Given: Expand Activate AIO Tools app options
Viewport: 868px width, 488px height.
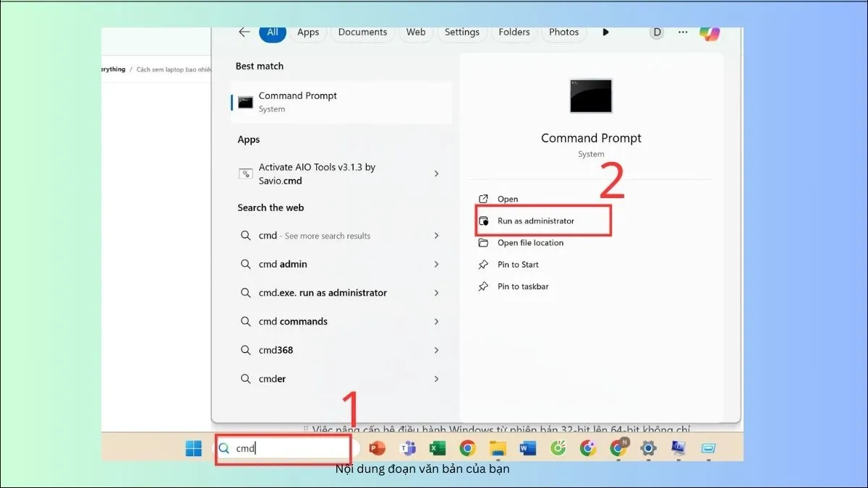Looking at the screenshot, I should [x=436, y=174].
